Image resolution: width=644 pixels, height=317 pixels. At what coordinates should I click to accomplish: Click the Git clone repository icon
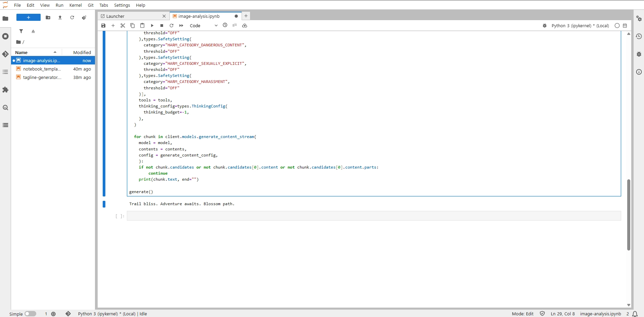[x=84, y=17]
